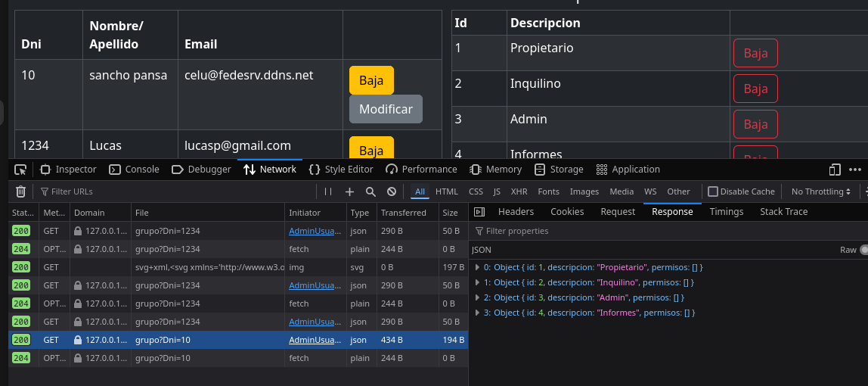This screenshot has width=868, height=386.
Task: Click Baja button for Inquilino row
Action: [x=755, y=89]
